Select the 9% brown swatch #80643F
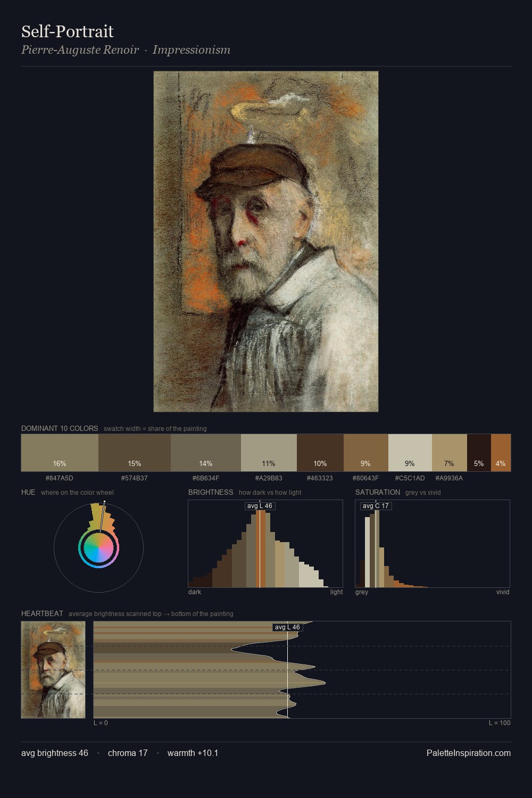 click(x=366, y=453)
